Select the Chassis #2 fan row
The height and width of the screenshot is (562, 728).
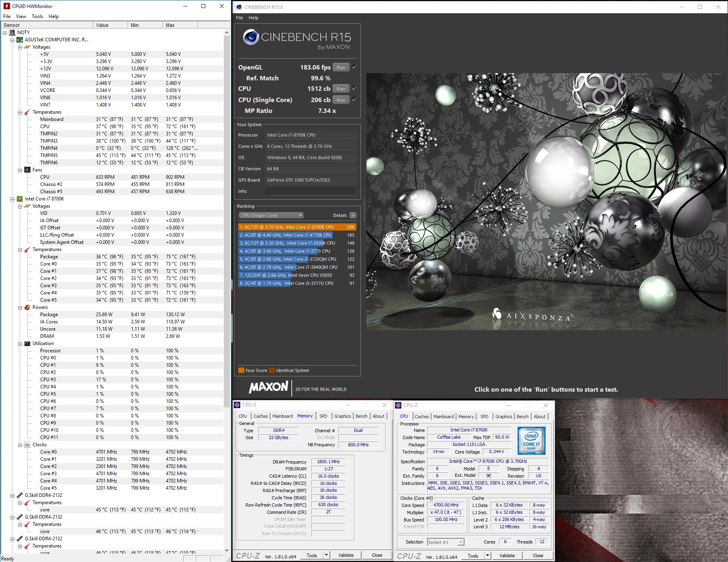(x=112, y=184)
